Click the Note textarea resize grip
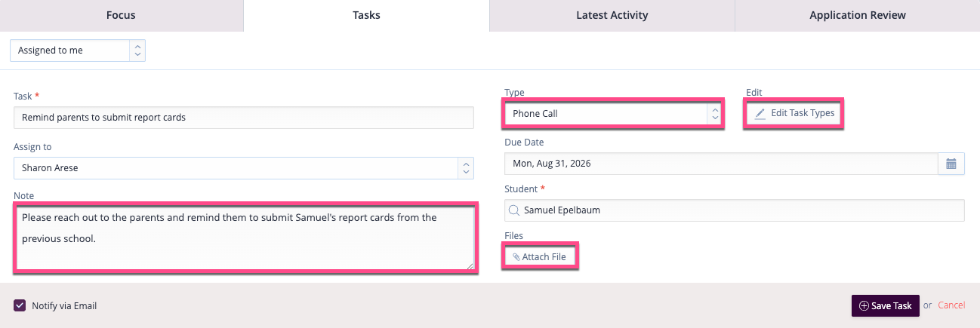The height and width of the screenshot is (328, 980). click(470, 265)
